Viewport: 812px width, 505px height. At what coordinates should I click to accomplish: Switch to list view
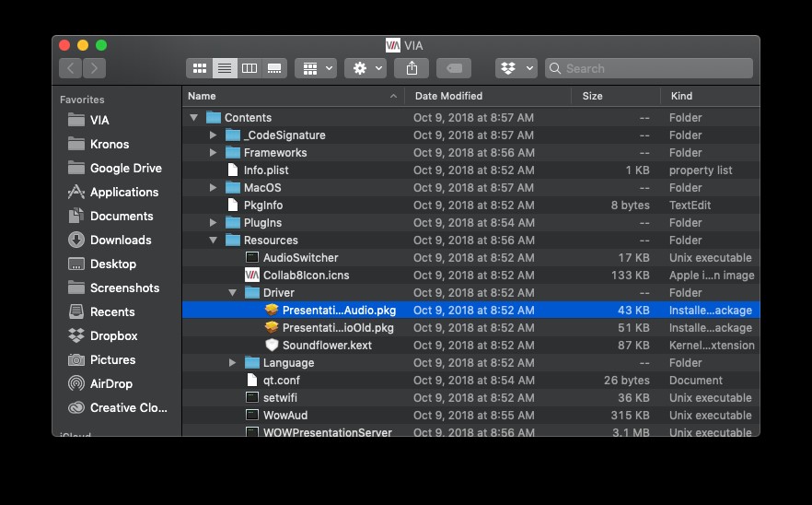(225, 68)
